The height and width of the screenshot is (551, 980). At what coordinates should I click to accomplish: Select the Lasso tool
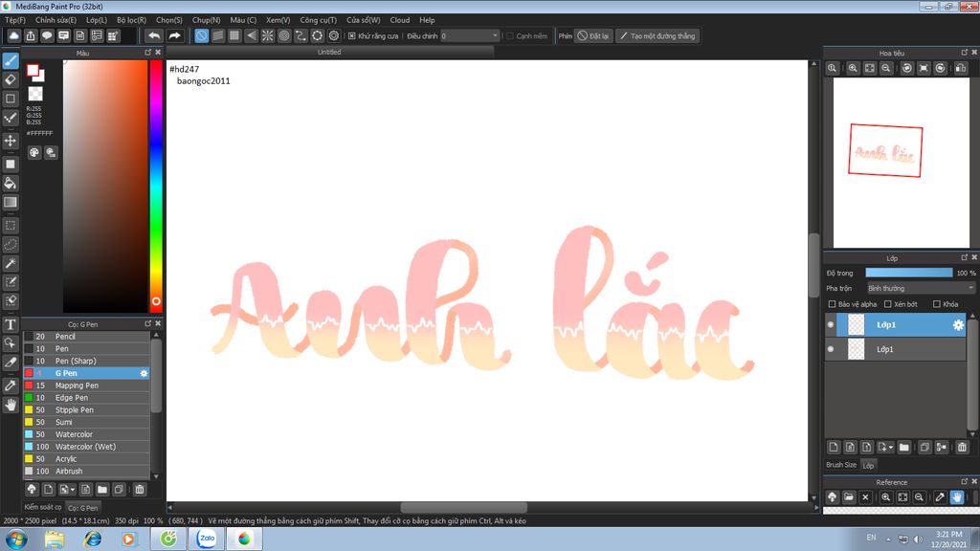pyautogui.click(x=11, y=244)
